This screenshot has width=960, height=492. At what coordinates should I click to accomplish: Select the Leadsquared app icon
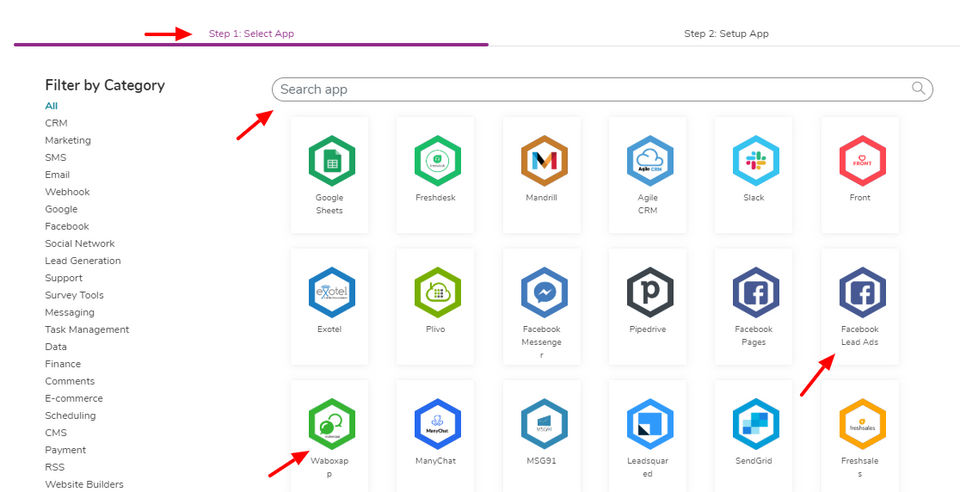[x=650, y=423]
